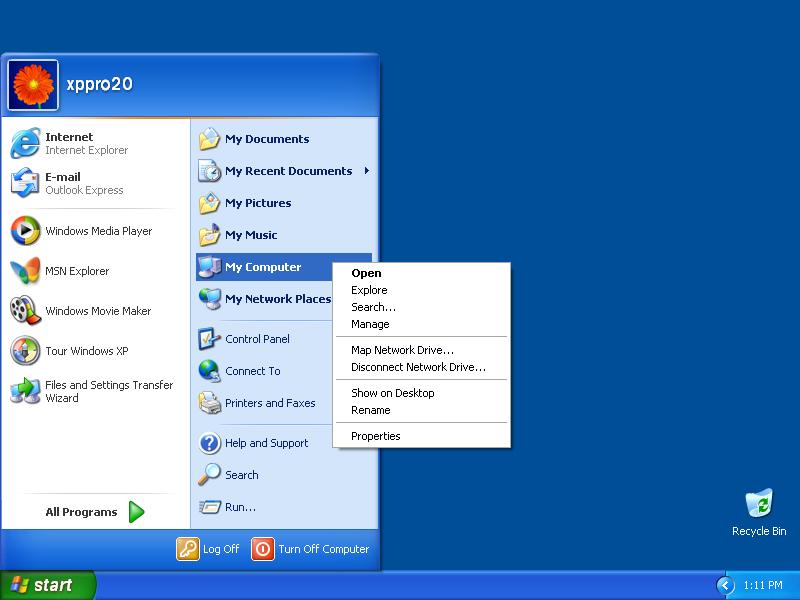Click the Search label in Start menu

coord(242,475)
